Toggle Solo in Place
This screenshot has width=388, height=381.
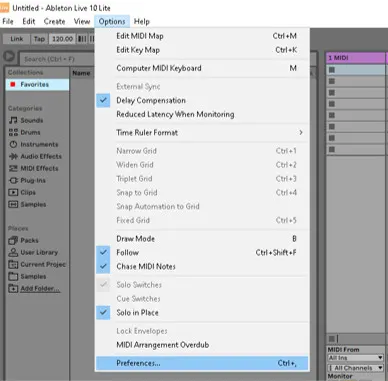tap(202, 313)
